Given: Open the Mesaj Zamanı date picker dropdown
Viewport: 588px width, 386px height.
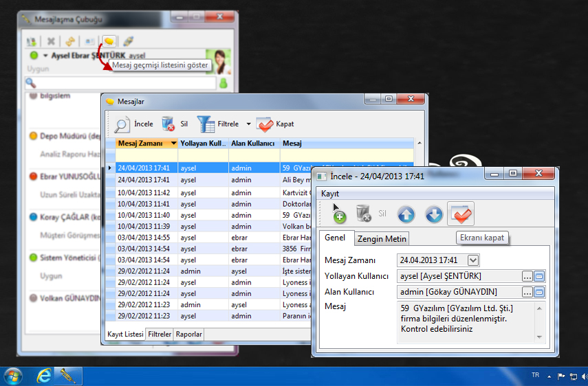Looking at the screenshot, I should pos(473,260).
